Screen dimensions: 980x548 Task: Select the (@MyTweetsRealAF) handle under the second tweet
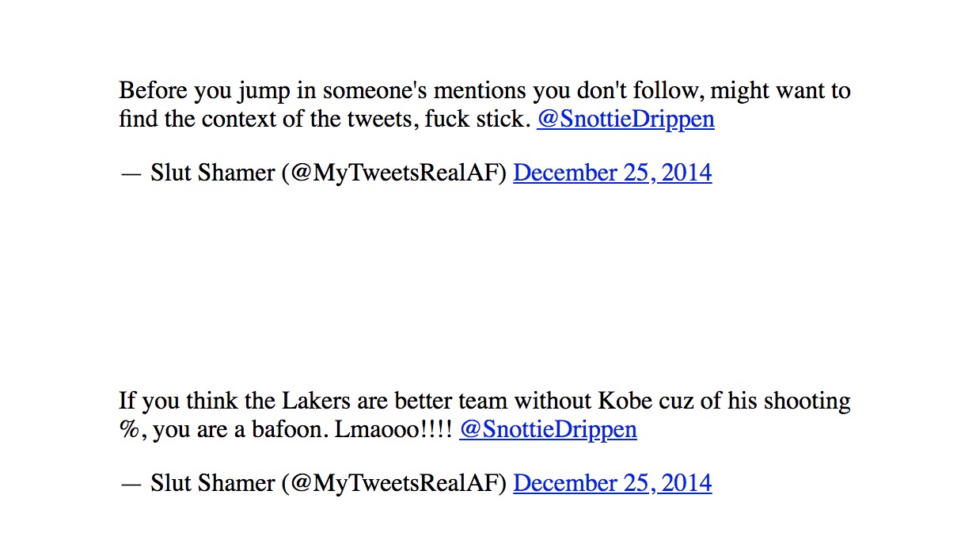click(x=393, y=483)
